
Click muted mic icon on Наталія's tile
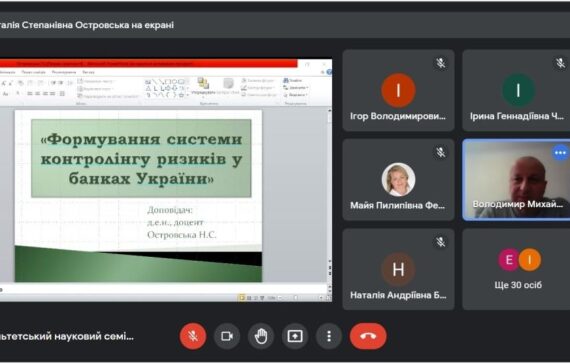pos(441,242)
